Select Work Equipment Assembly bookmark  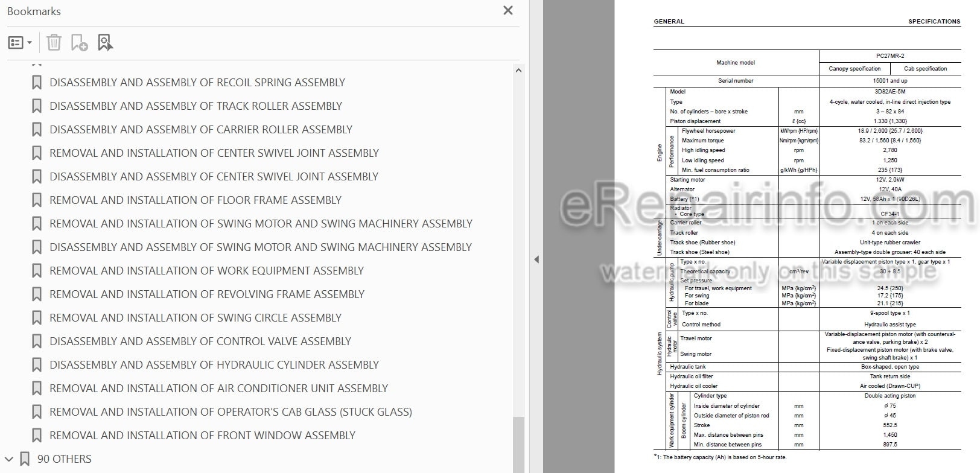pyautogui.click(x=207, y=271)
